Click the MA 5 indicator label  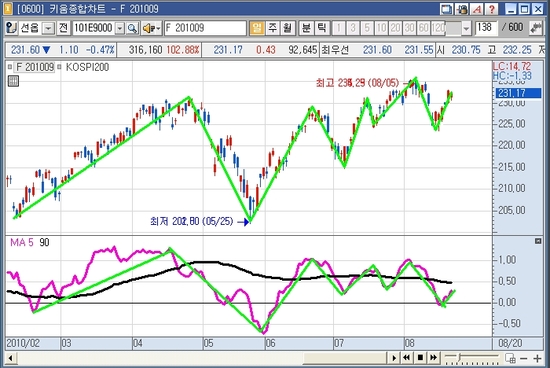22,242
